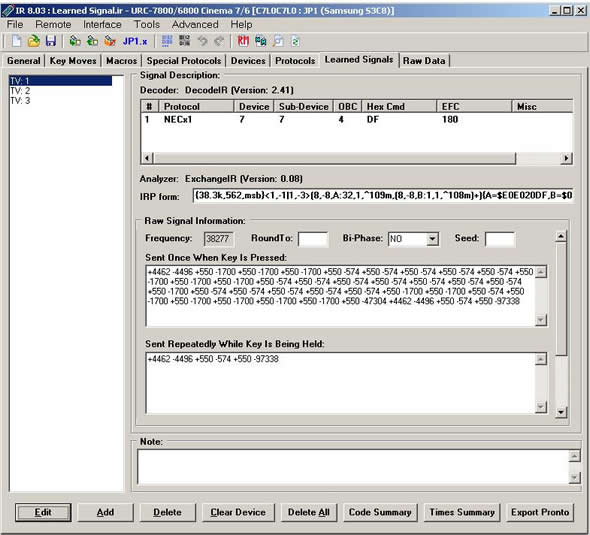Click the download from remote icon

click(x=75, y=41)
